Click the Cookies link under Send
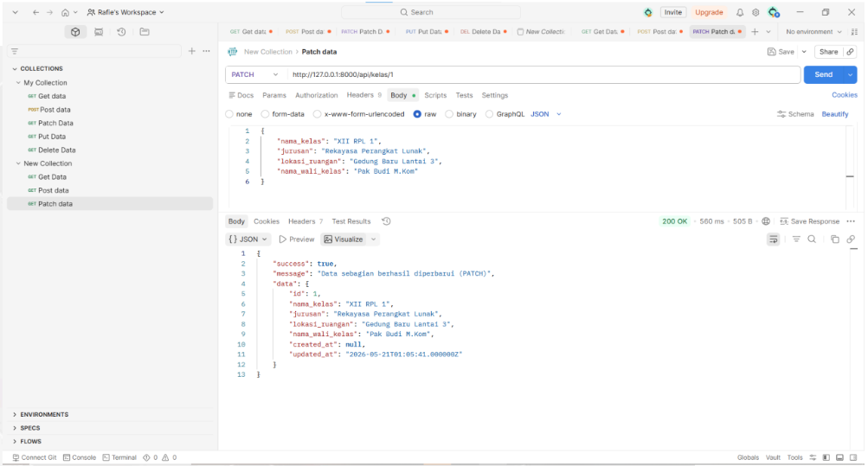Image resolution: width=868 pixels, height=466 pixels. 844,95
